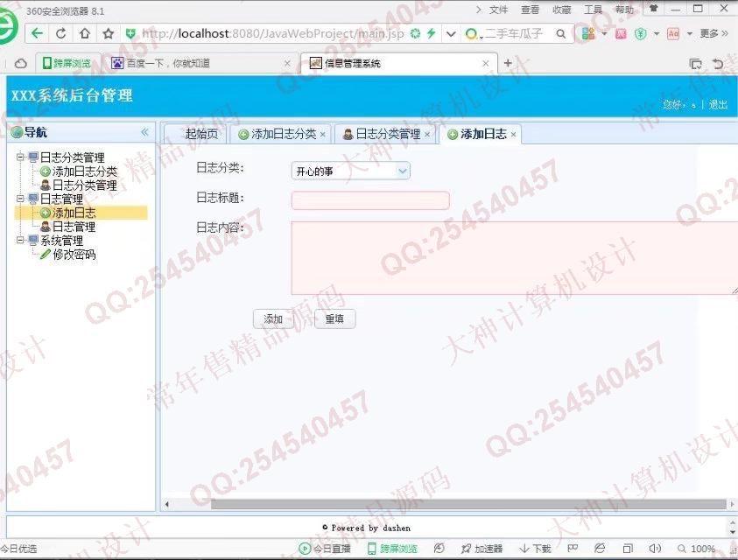Click the skin (shirt) icon in the title bar

tap(653, 9)
